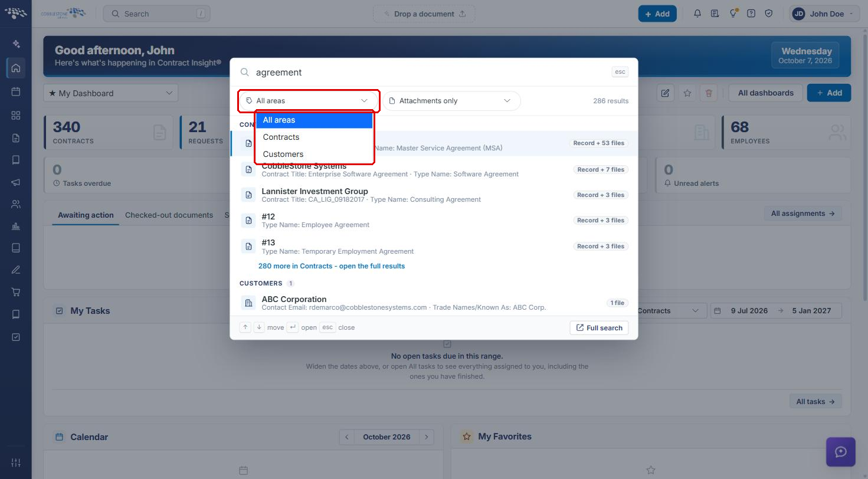868x479 pixels.
Task: Click Drop a document upload area
Action: (x=424, y=14)
